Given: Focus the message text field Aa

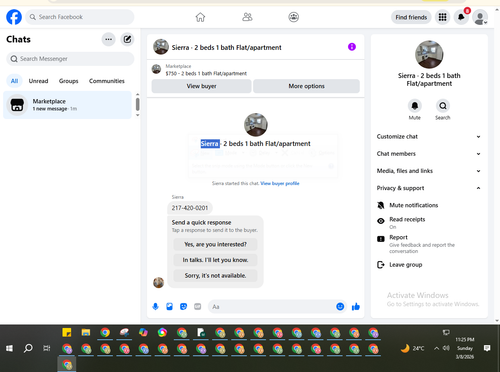Looking at the screenshot, I should point(272,307).
